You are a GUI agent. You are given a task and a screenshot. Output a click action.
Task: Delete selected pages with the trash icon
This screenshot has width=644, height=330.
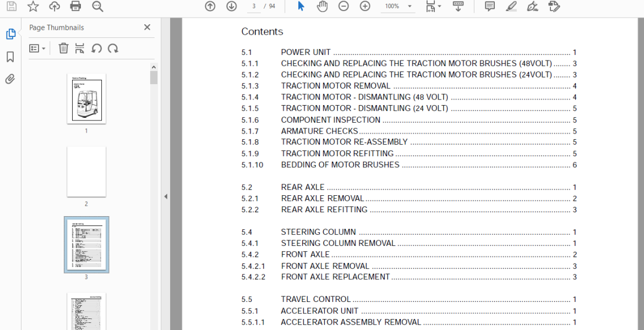point(63,48)
